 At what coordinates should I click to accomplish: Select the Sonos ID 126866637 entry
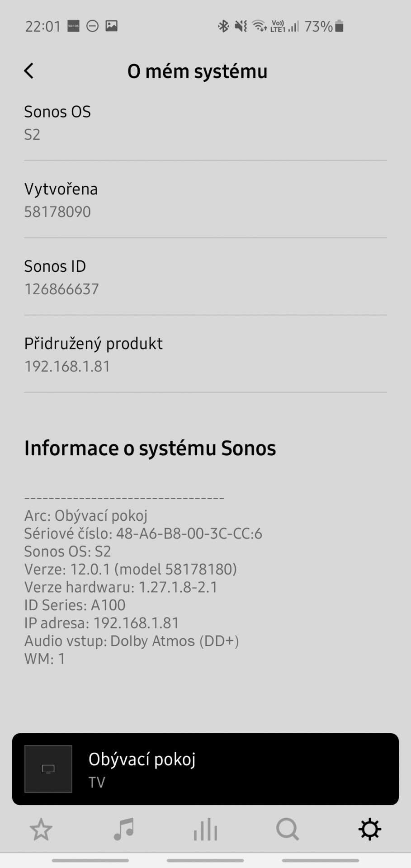tap(205, 277)
